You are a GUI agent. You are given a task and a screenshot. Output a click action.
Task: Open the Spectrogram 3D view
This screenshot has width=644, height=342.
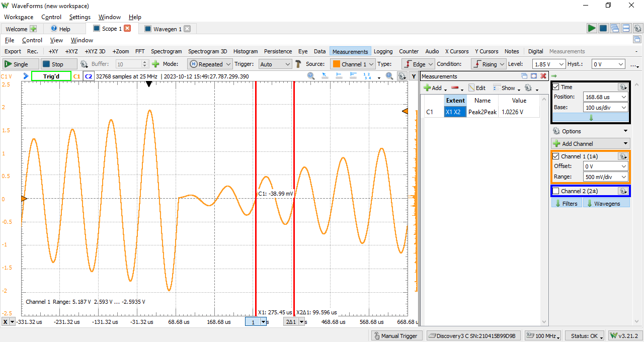(x=207, y=51)
